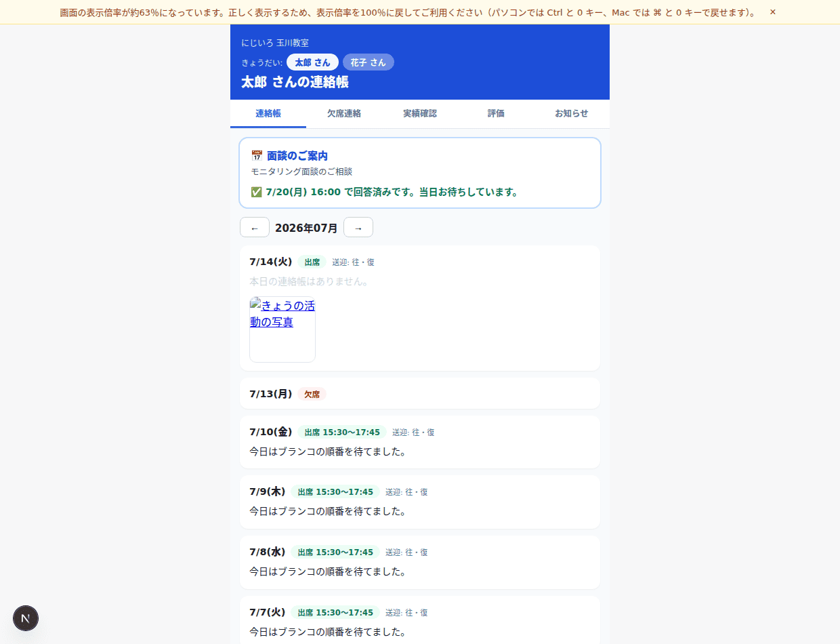Click 出席 15:30〜17:45 badge on 7/9(木)
This screenshot has height=644, width=840.
click(x=335, y=492)
